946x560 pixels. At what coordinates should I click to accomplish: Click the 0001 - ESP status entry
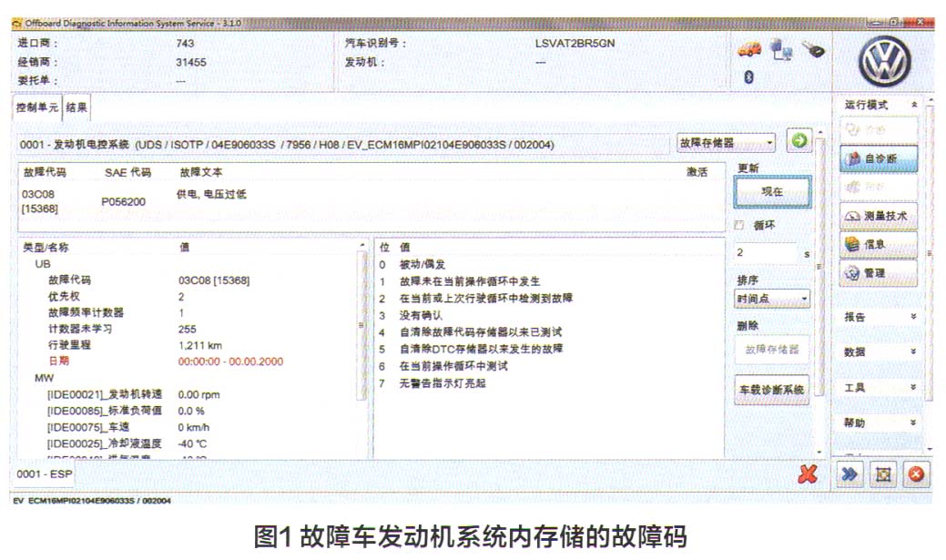click(44, 474)
